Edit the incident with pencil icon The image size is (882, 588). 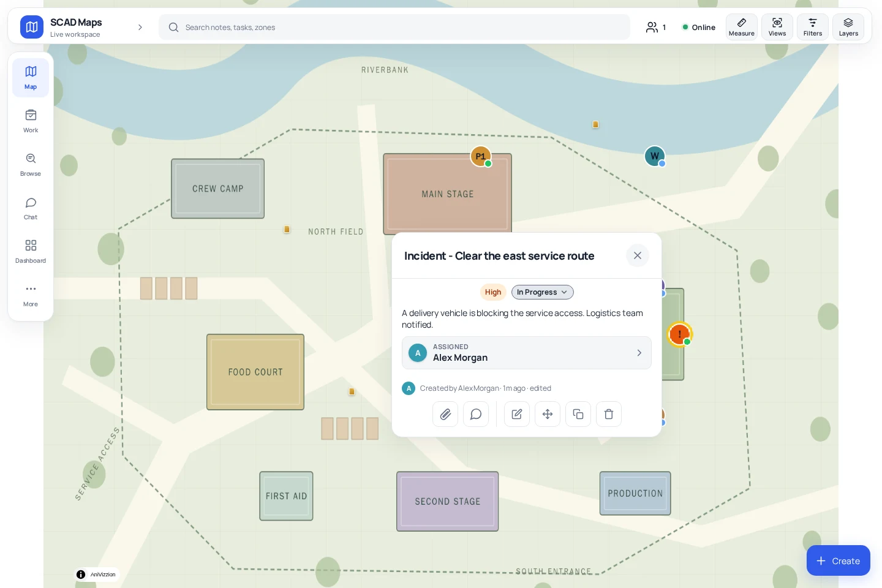click(x=517, y=414)
